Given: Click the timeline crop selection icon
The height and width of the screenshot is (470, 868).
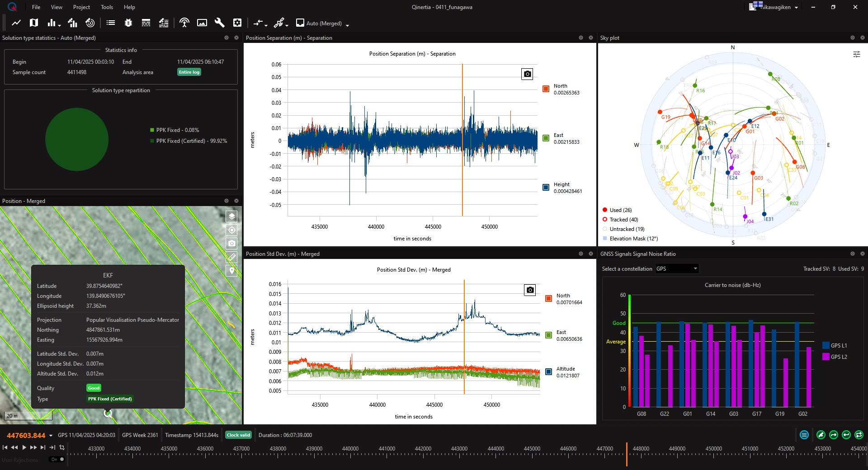Looking at the screenshot, I should click(x=62, y=447).
